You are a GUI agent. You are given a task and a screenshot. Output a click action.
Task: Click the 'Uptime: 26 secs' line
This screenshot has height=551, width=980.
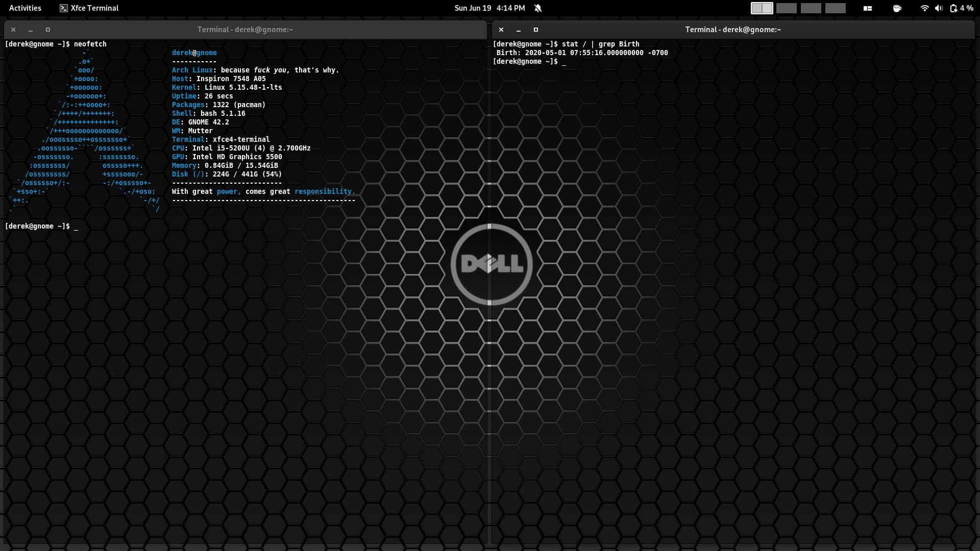click(202, 96)
